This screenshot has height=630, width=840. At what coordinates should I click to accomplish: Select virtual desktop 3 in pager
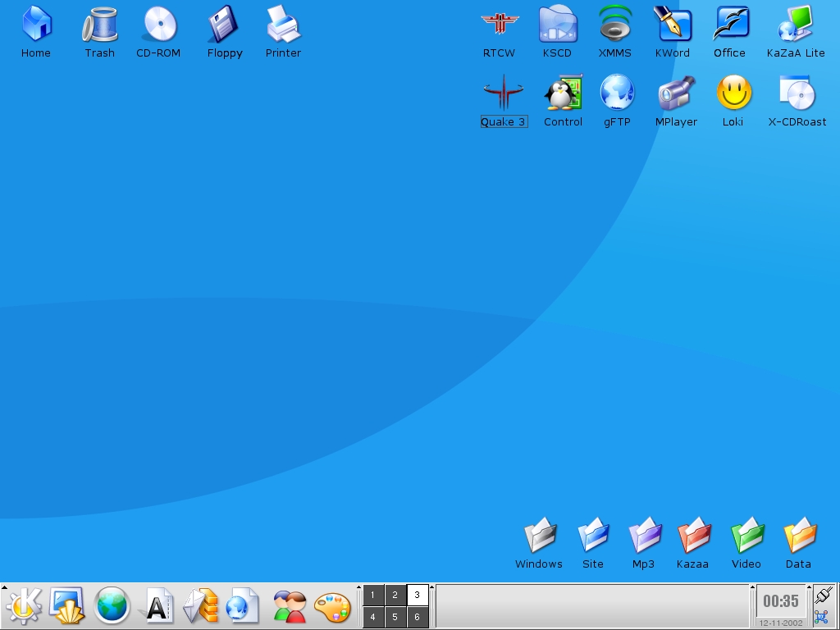[x=418, y=595]
